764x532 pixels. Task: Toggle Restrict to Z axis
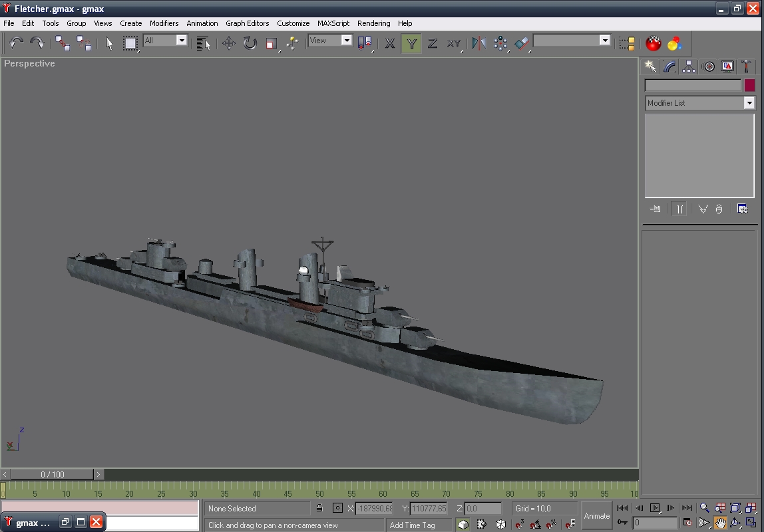pos(432,43)
